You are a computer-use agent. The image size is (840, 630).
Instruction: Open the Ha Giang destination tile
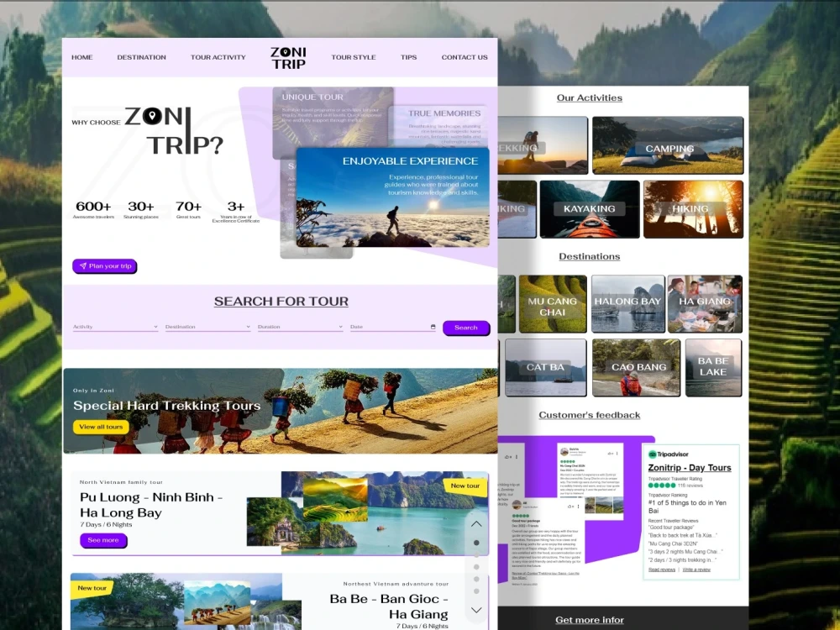705,304
